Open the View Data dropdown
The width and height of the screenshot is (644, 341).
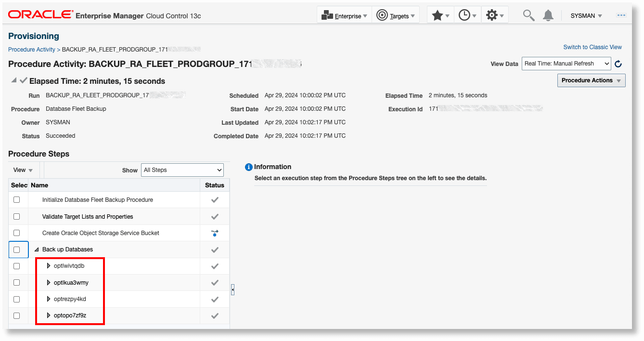pos(566,63)
